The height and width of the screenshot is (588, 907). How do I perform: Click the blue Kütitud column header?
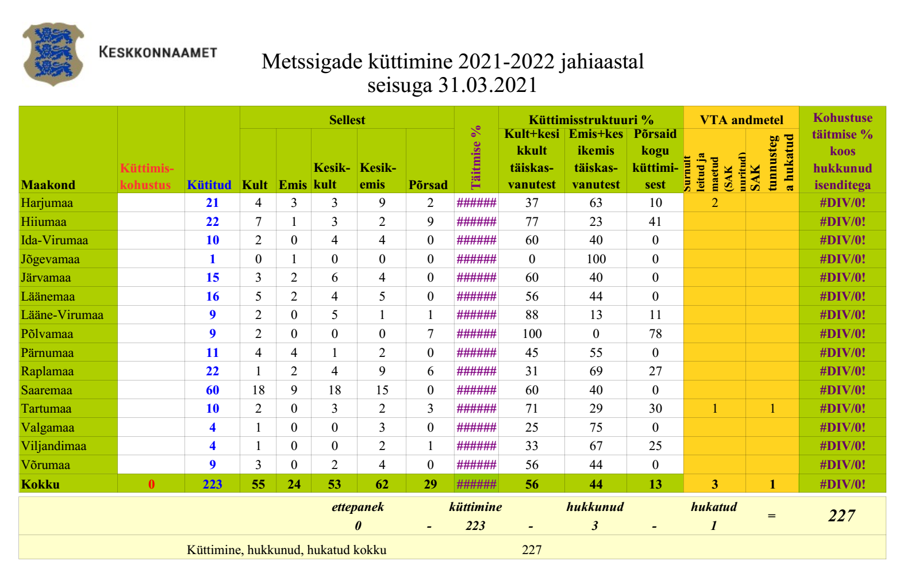coord(209,185)
